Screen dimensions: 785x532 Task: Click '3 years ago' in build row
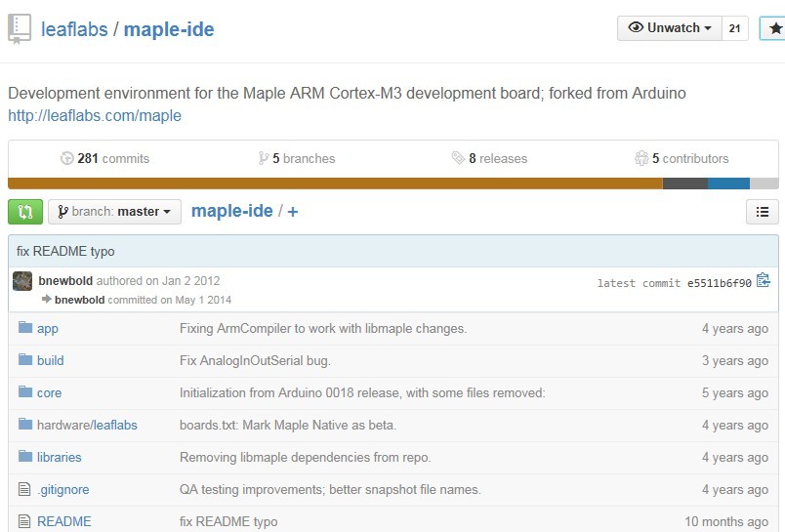pos(734,361)
